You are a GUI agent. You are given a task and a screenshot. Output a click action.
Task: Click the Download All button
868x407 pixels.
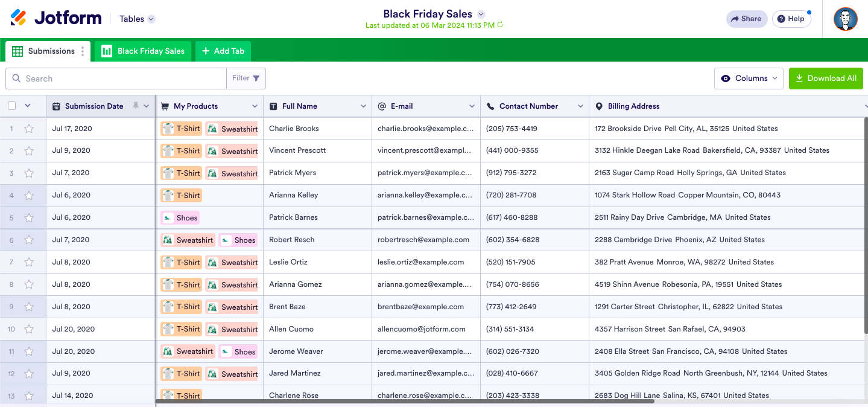pyautogui.click(x=825, y=79)
